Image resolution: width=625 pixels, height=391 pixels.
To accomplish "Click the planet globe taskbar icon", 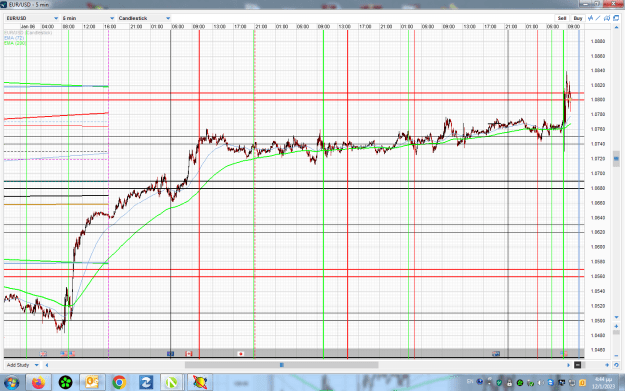I will tap(199, 383).
